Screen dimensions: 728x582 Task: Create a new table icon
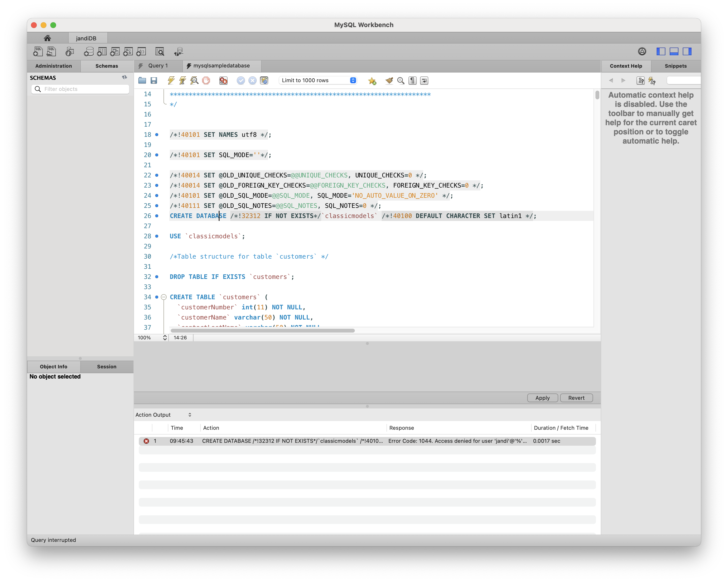(x=102, y=51)
